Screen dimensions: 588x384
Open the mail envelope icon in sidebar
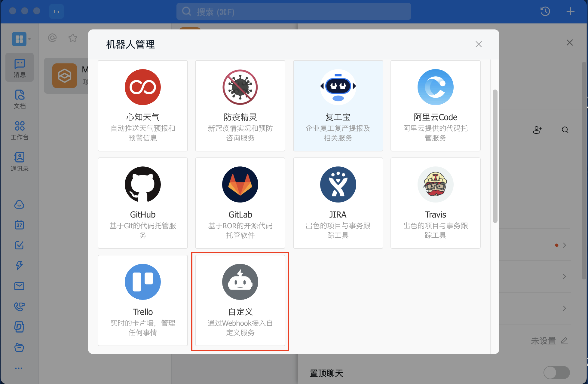pyautogui.click(x=19, y=286)
